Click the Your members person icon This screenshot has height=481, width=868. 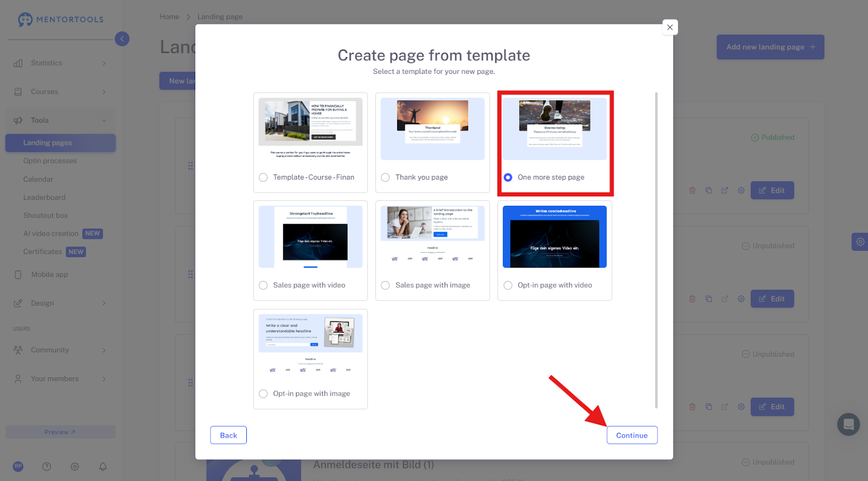18,379
